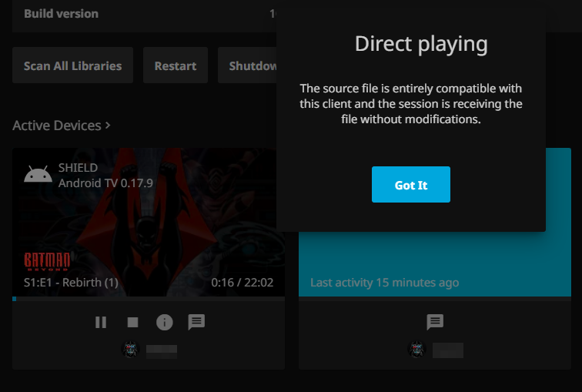The height and width of the screenshot is (392, 582).
Task: Open message icon on the teal device card
Action: pyautogui.click(x=435, y=323)
